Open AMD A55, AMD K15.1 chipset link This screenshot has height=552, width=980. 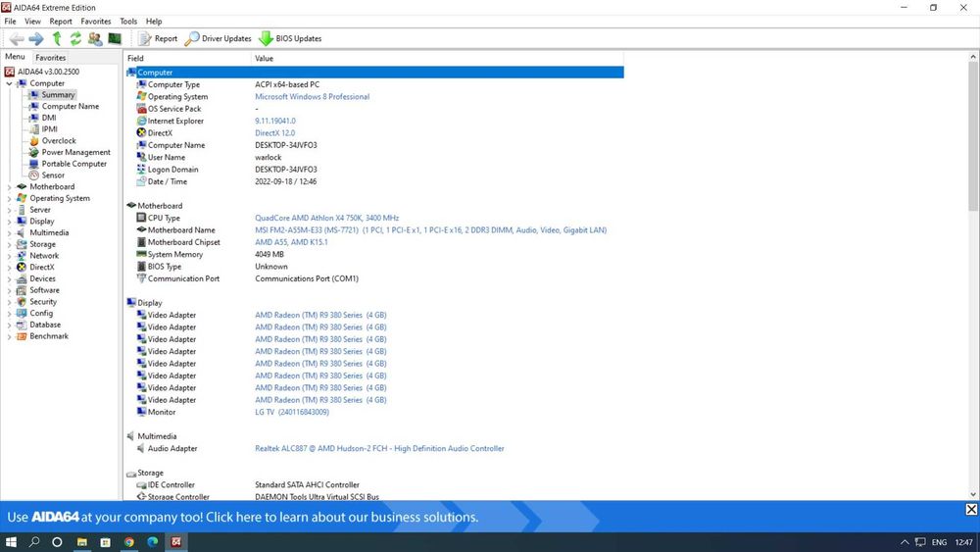(x=291, y=242)
